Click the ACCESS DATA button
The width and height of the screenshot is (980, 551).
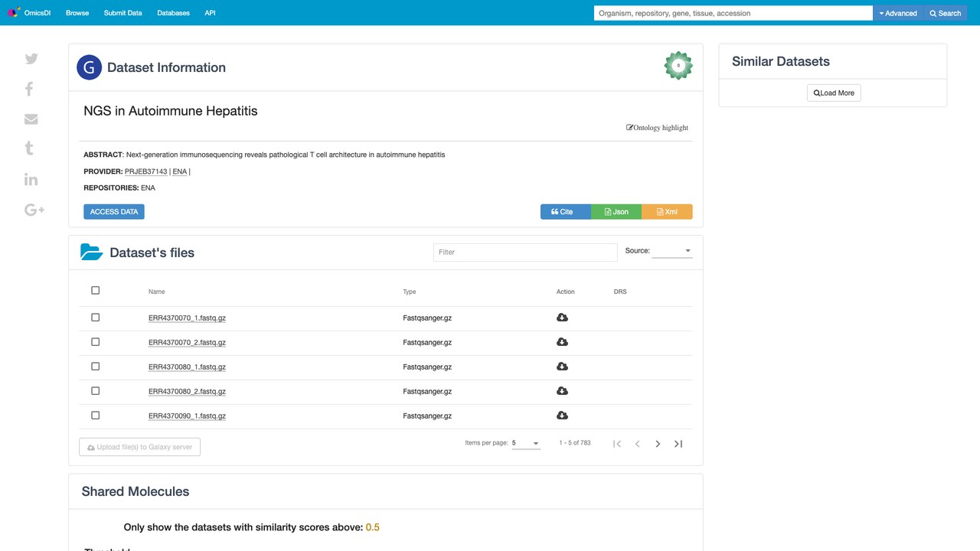(114, 212)
